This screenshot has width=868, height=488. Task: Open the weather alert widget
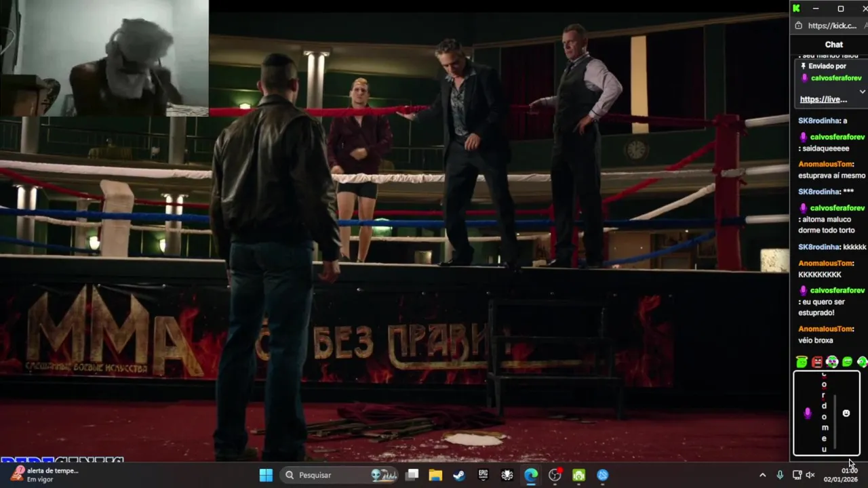[45, 475]
